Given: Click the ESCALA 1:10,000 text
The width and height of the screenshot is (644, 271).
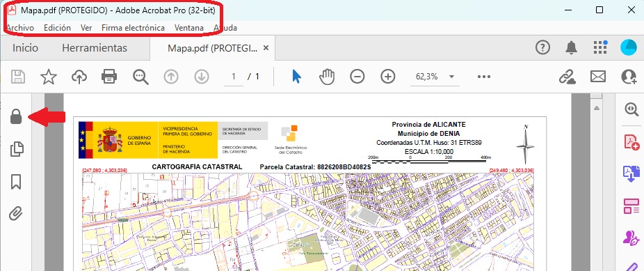Looking at the screenshot, I should [429, 151].
